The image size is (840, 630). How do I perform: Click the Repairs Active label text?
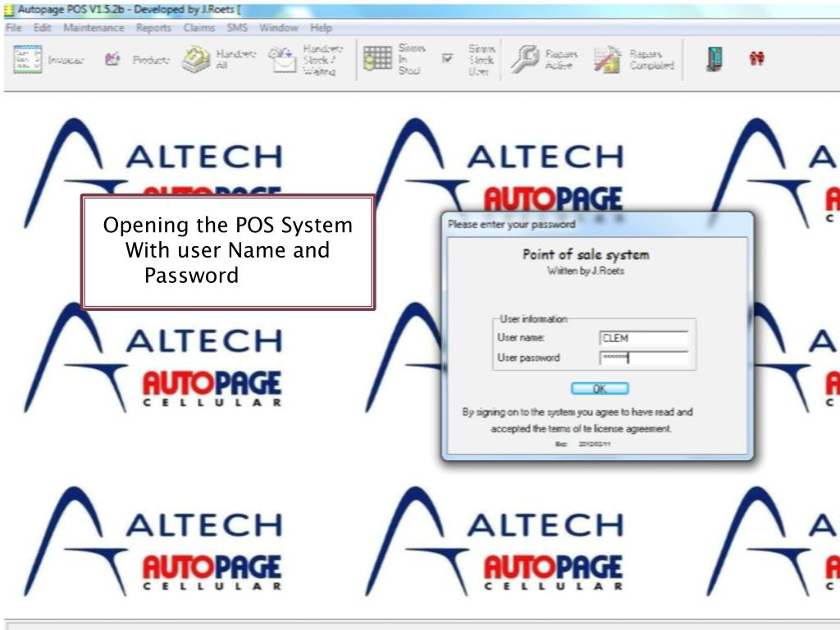point(561,59)
